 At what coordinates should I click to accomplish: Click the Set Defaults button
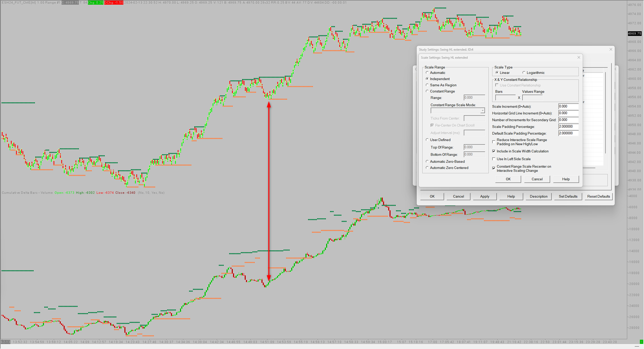click(568, 196)
